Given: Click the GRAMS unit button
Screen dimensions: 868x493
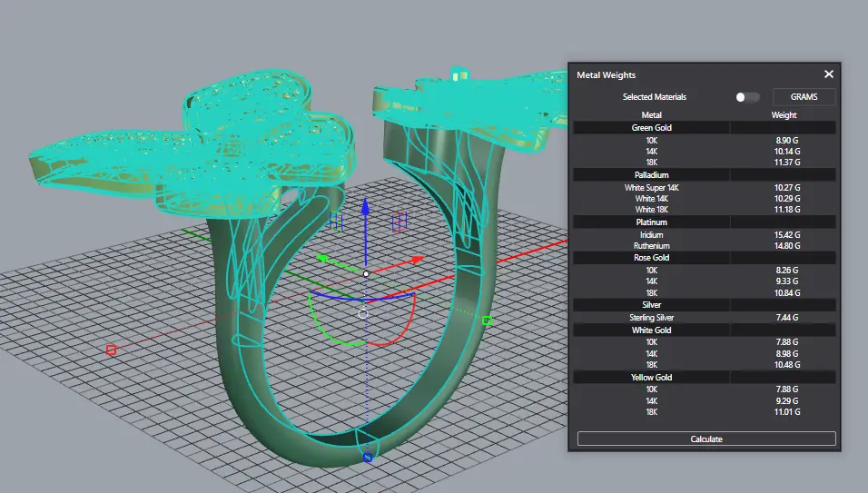Looking at the screenshot, I should [804, 97].
